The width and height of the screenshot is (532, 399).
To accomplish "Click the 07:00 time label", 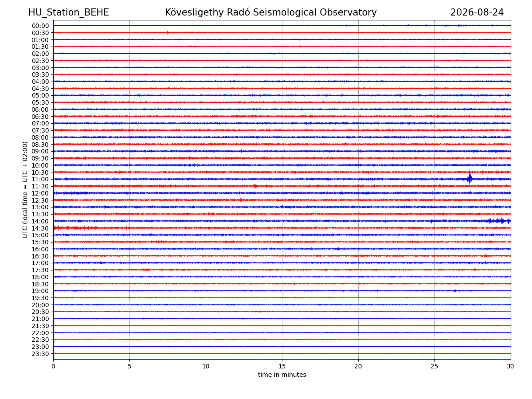I will pyautogui.click(x=40, y=123).
